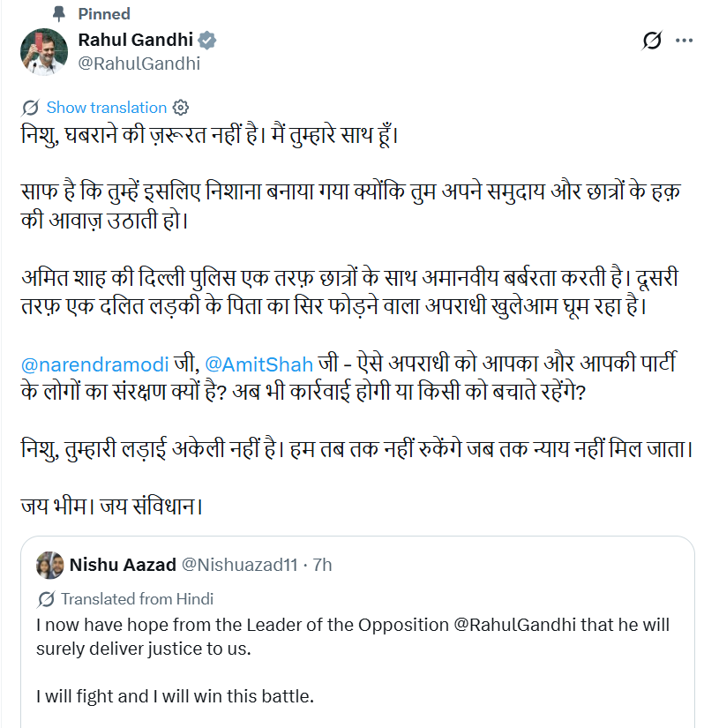
Task: Click the Grok icon beside Translated from Hindi
Action: click(x=46, y=599)
